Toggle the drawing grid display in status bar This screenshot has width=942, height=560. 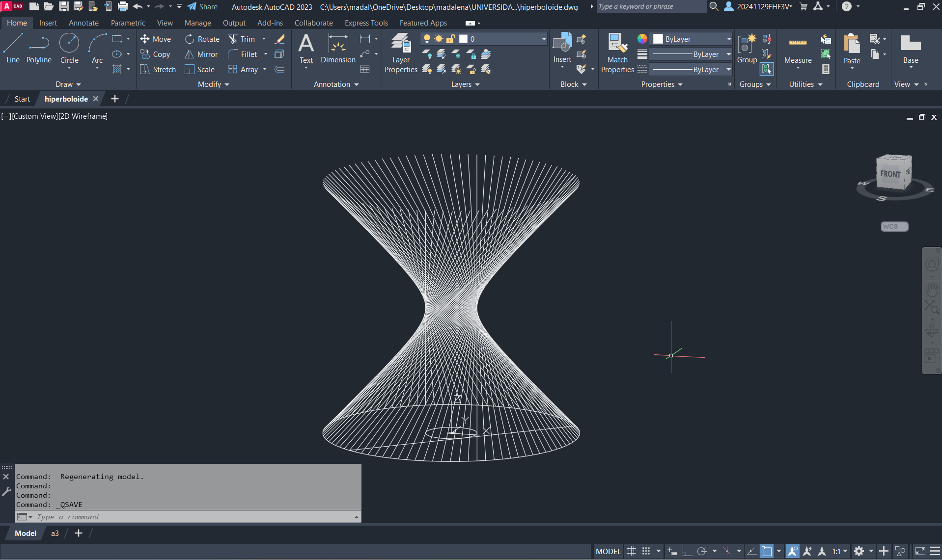pos(632,551)
